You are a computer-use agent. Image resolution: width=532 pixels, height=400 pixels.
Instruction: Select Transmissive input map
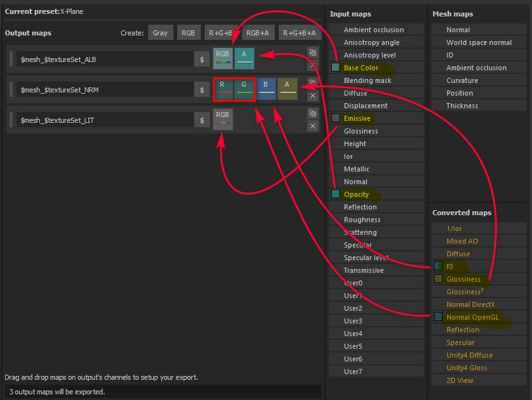(376, 270)
